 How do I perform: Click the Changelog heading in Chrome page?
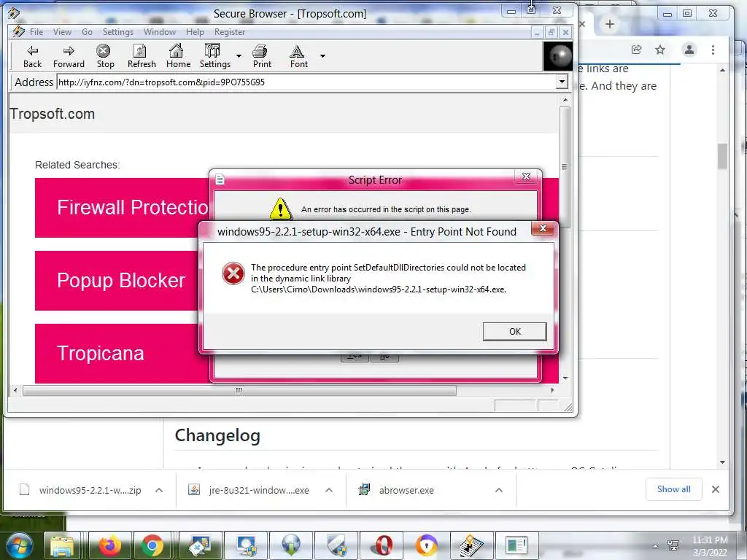click(x=217, y=436)
